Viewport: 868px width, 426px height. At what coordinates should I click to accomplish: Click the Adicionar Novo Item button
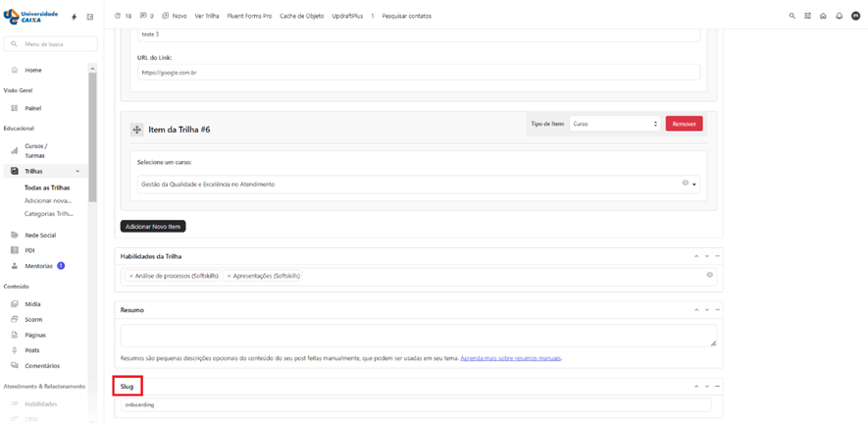[153, 226]
